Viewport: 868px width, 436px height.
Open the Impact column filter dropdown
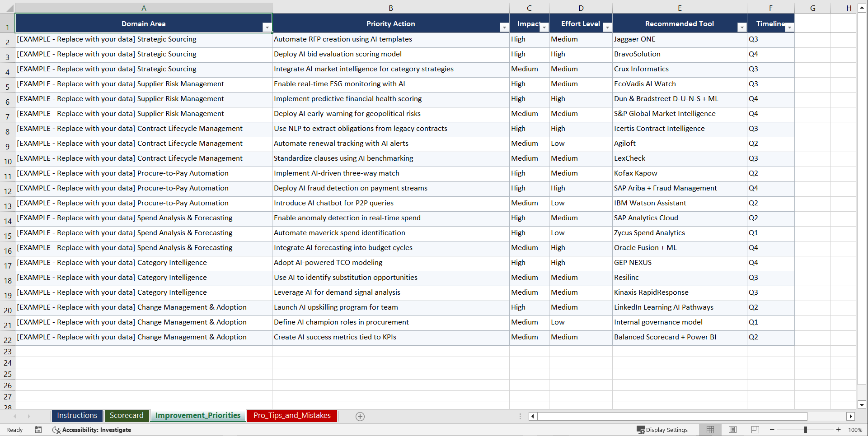pyautogui.click(x=544, y=27)
